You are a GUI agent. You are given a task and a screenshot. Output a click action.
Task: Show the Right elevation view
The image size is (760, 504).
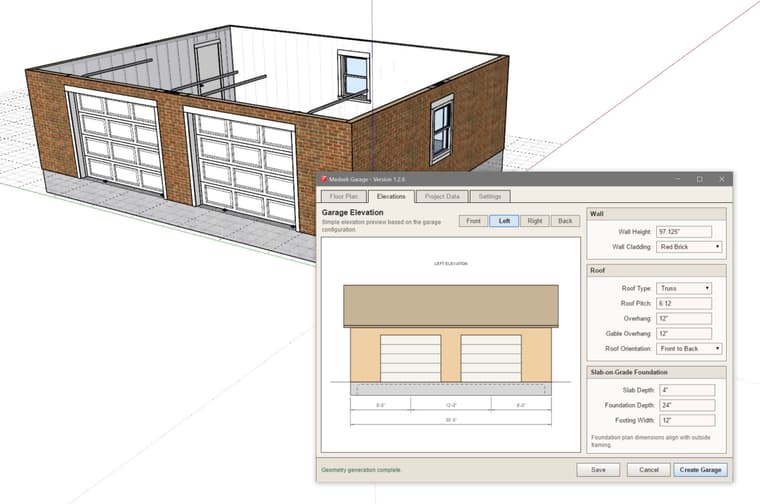click(535, 221)
